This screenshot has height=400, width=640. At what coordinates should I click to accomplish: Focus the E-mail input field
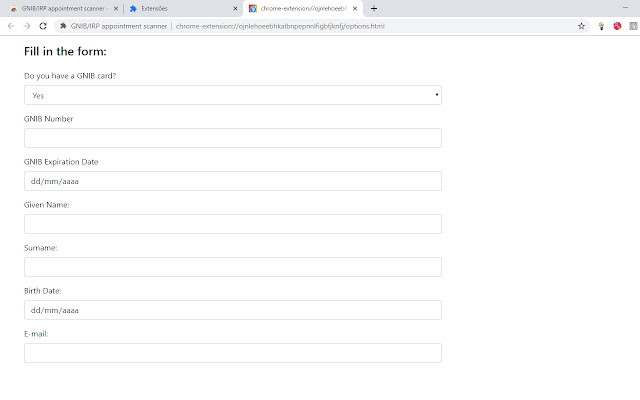point(233,353)
